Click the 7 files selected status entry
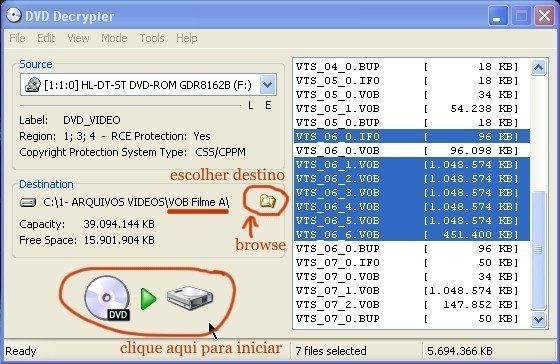 pos(331,351)
